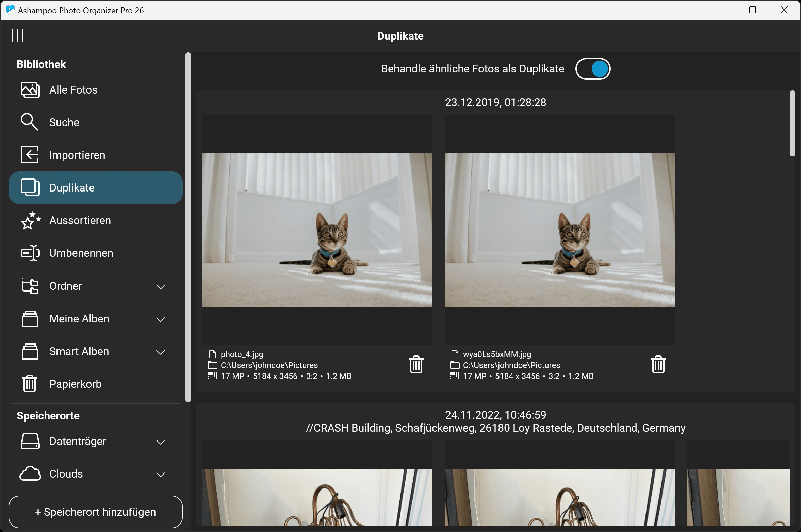This screenshot has width=801, height=532.
Task: Select the Duplikate icon in sidebar
Action: [x=30, y=187]
